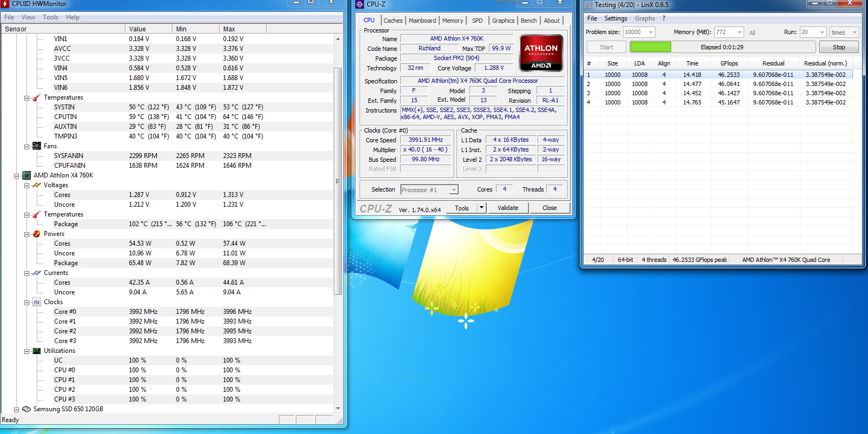Image resolution: width=868 pixels, height=434 pixels.
Task: Click the Start button in LinX
Action: pos(606,47)
